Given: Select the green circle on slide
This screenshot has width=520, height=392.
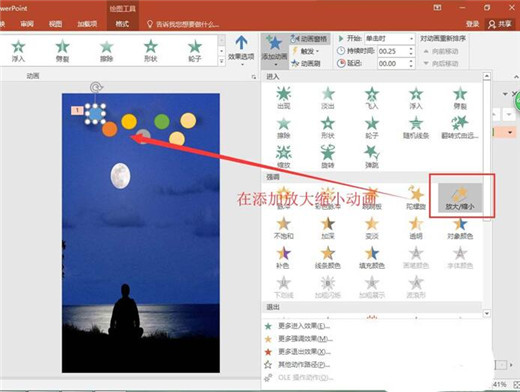Looking at the screenshot, I should point(162,121).
